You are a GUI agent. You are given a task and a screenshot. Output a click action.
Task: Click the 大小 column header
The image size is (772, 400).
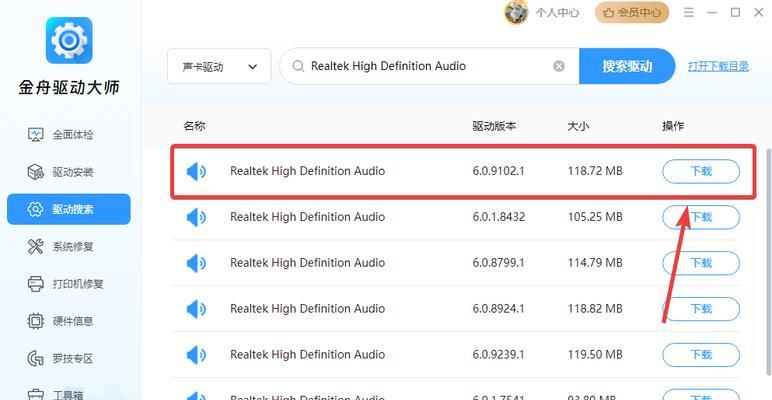point(578,126)
